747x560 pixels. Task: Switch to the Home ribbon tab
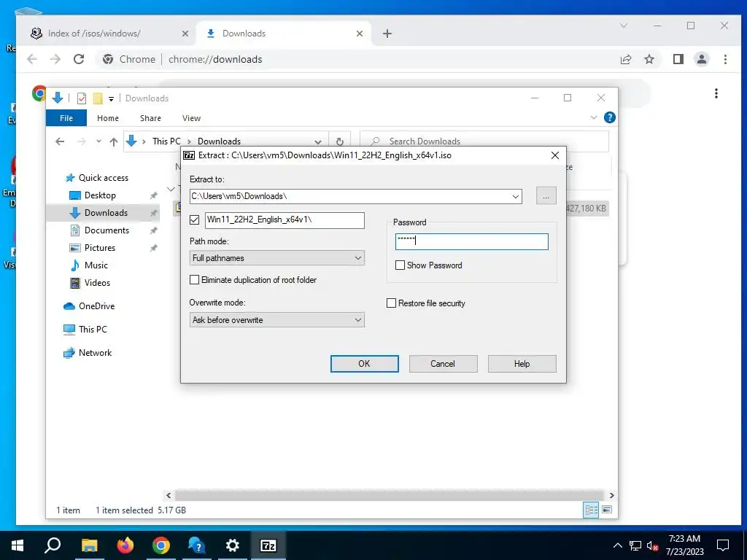tap(108, 118)
